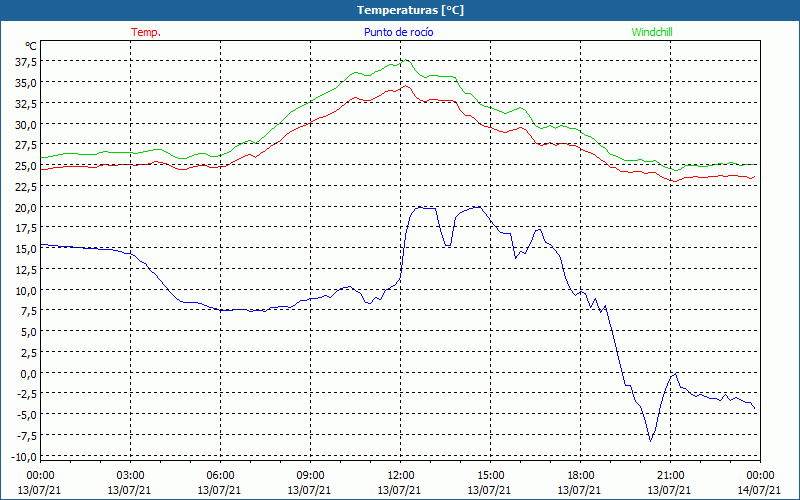The image size is (800, 500).
Task: Click the 35,0 y-axis value
Action: [26, 83]
